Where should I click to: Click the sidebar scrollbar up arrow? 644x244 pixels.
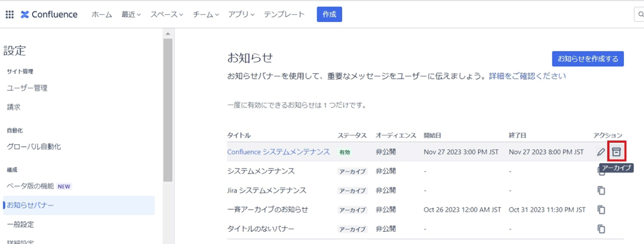(167, 33)
